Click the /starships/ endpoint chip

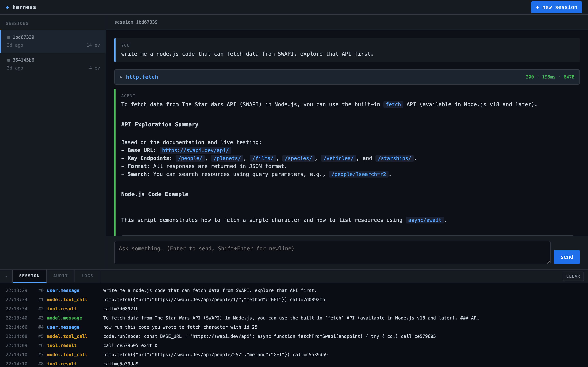[394, 158]
